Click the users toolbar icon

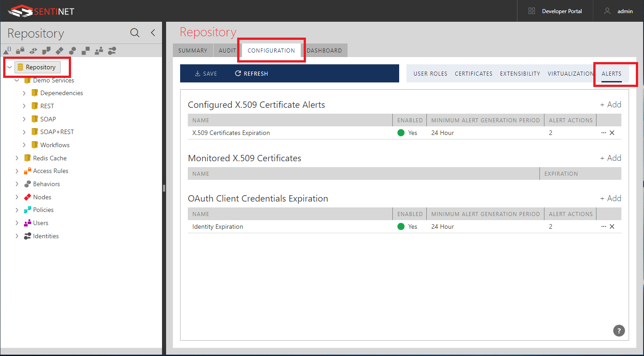tap(99, 50)
